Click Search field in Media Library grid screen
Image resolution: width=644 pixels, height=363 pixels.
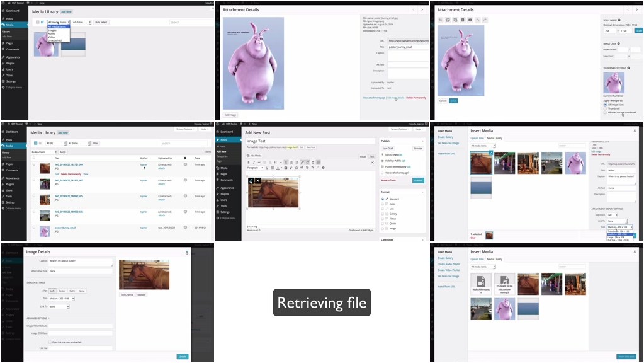pos(191,22)
